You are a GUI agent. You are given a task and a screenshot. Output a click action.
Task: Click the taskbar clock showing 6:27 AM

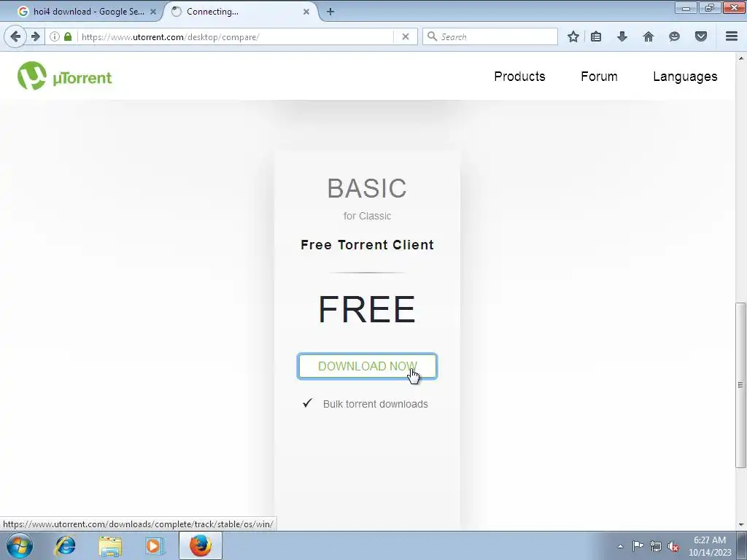[710, 546]
